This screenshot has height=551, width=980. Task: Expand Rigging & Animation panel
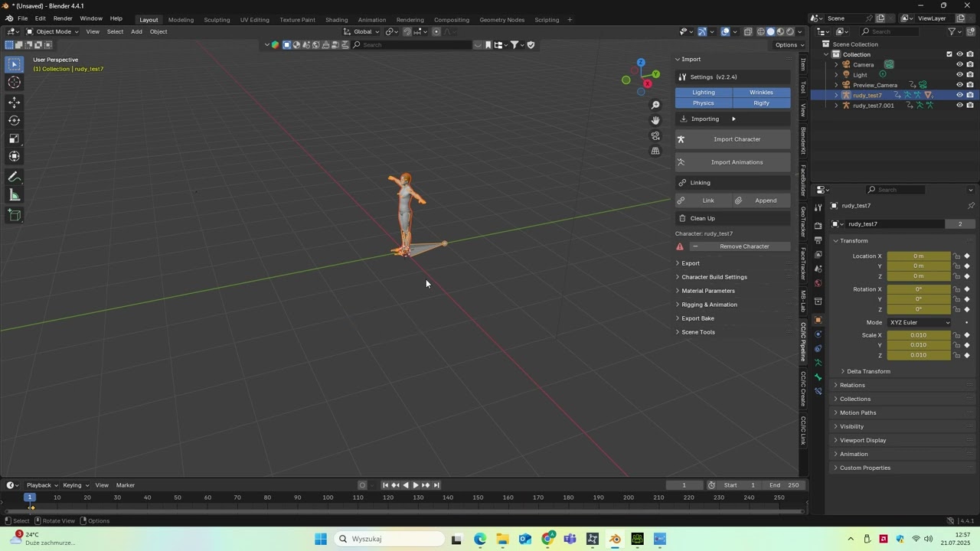710,305
